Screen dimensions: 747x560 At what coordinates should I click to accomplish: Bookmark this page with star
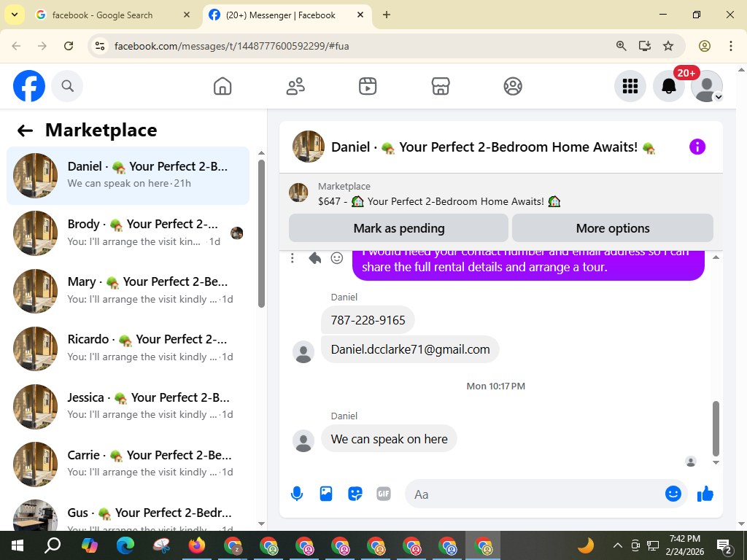[668, 46]
